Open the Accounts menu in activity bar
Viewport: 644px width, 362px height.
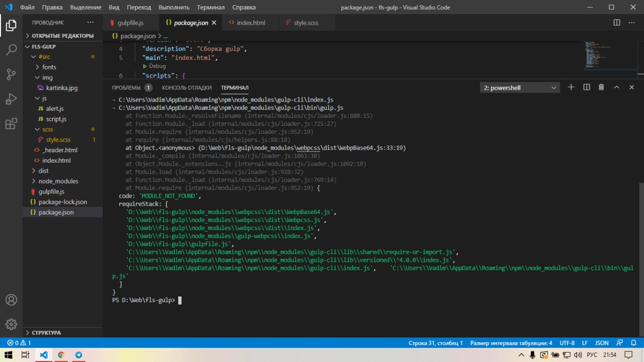pyautogui.click(x=11, y=300)
